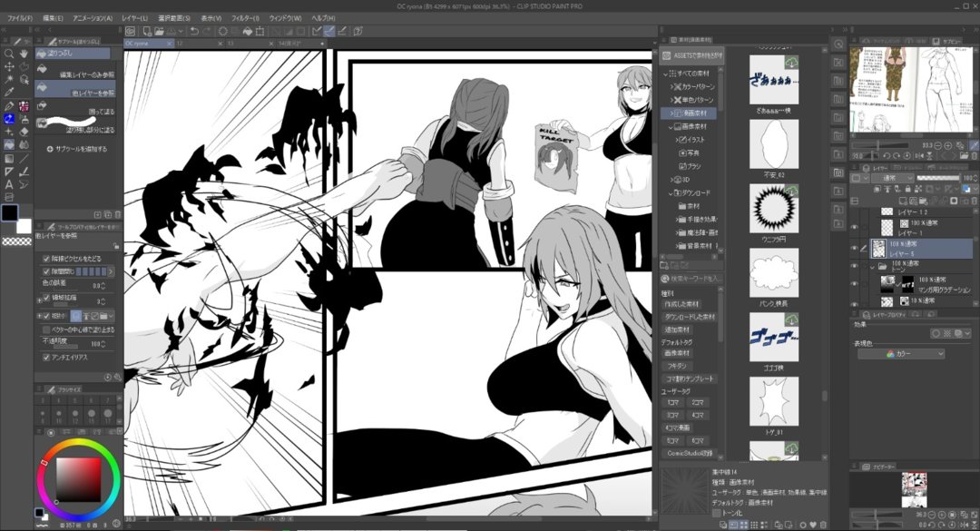Click the circle border effect icon in layer property
Image resolution: width=980 pixels, height=531 pixels.
[936, 334]
